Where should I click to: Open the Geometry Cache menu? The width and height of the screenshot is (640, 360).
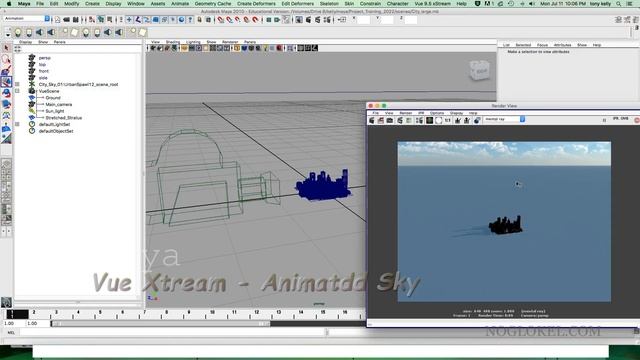[x=213, y=4]
